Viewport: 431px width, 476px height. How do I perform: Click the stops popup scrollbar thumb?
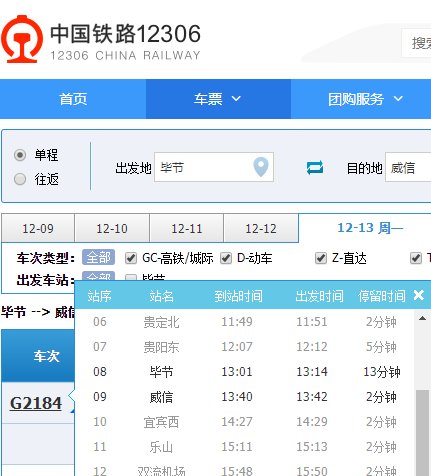pyautogui.click(x=423, y=433)
